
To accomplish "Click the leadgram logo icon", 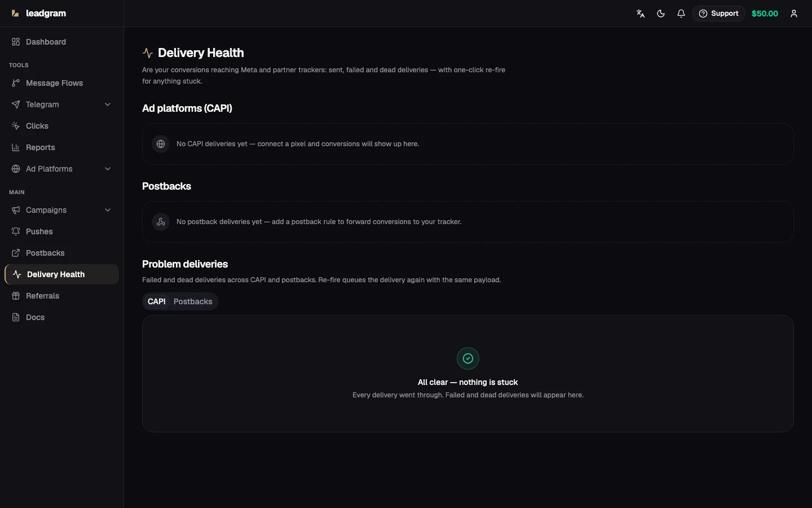I will click(15, 14).
